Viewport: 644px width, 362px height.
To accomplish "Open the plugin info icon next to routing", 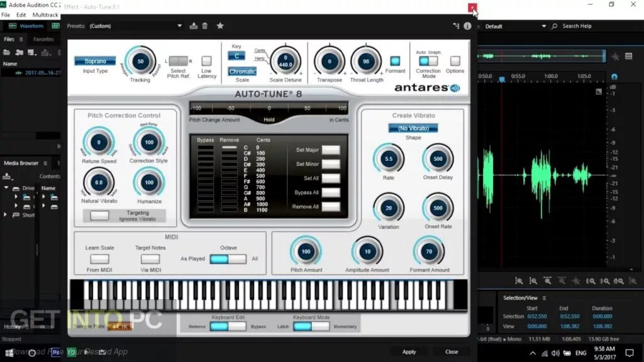I will [467, 26].
